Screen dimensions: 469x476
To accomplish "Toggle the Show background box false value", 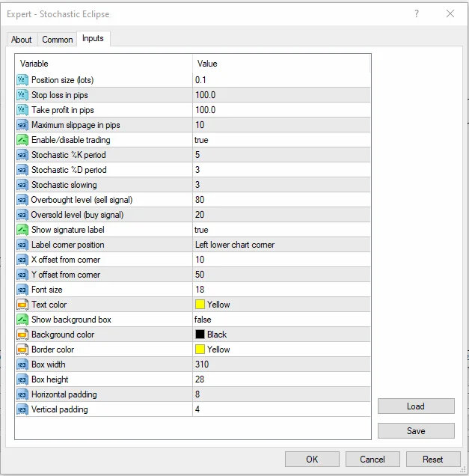I will (281, 320).
